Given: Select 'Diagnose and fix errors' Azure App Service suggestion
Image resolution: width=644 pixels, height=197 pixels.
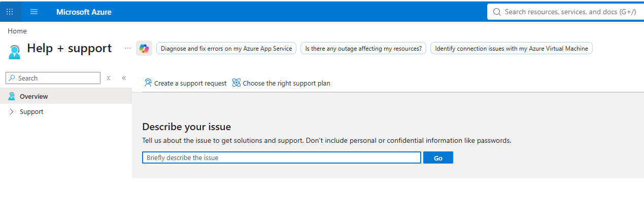Looking at the screenshot, I should (x=226, y=49).
